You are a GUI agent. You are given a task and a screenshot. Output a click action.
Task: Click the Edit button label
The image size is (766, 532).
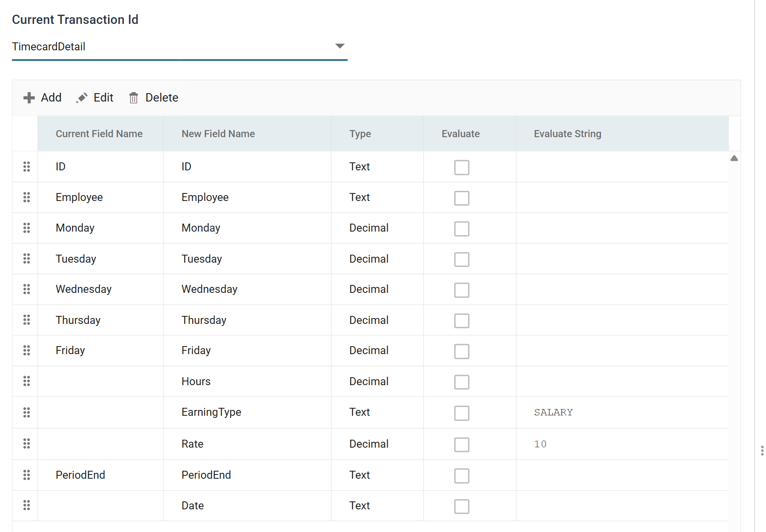tap(104, 98)
